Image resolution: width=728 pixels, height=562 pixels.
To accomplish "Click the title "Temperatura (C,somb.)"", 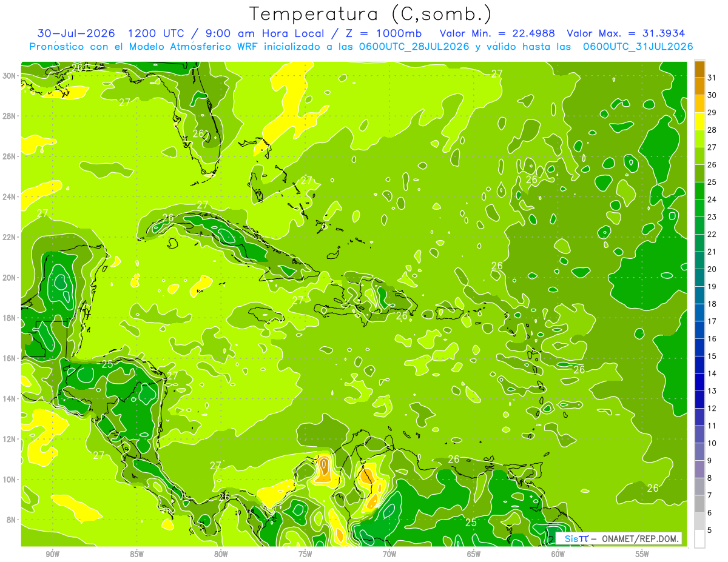I will [371, 14].
